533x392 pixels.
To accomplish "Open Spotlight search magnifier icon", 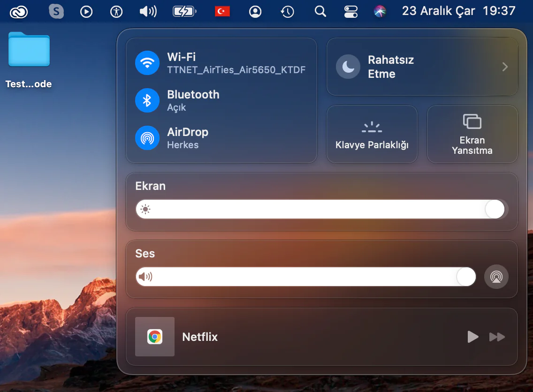I will click(320, 11).
